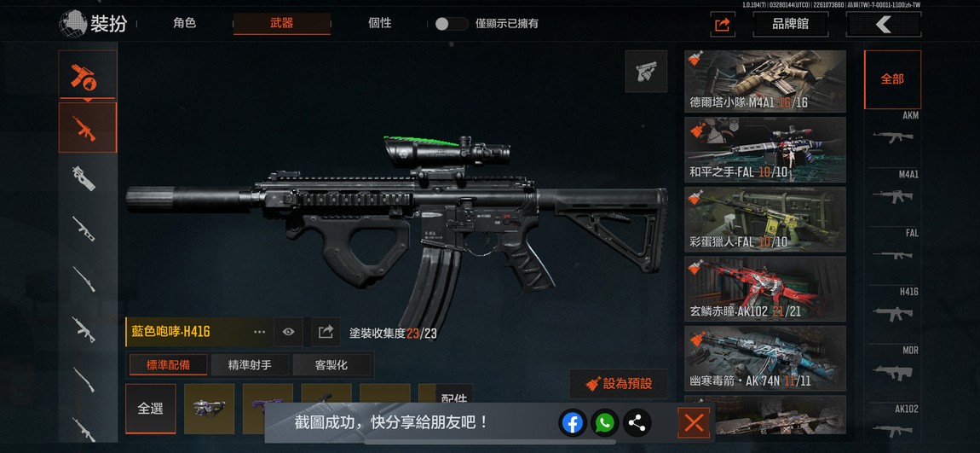
Task: Click the orange share button at top
Action: pos(723,25)
